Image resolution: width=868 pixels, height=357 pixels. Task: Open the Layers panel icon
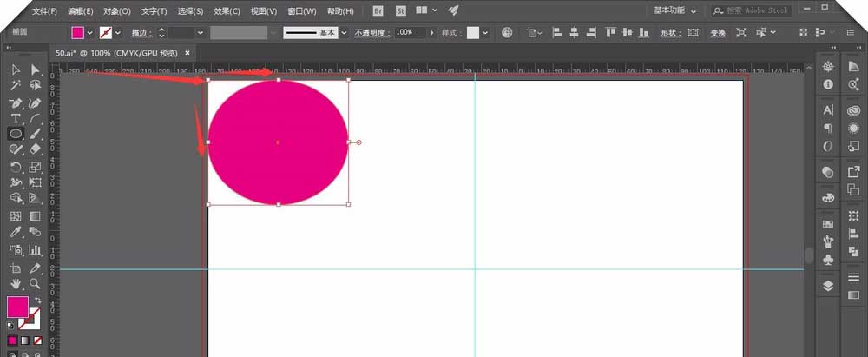point(828,286)
